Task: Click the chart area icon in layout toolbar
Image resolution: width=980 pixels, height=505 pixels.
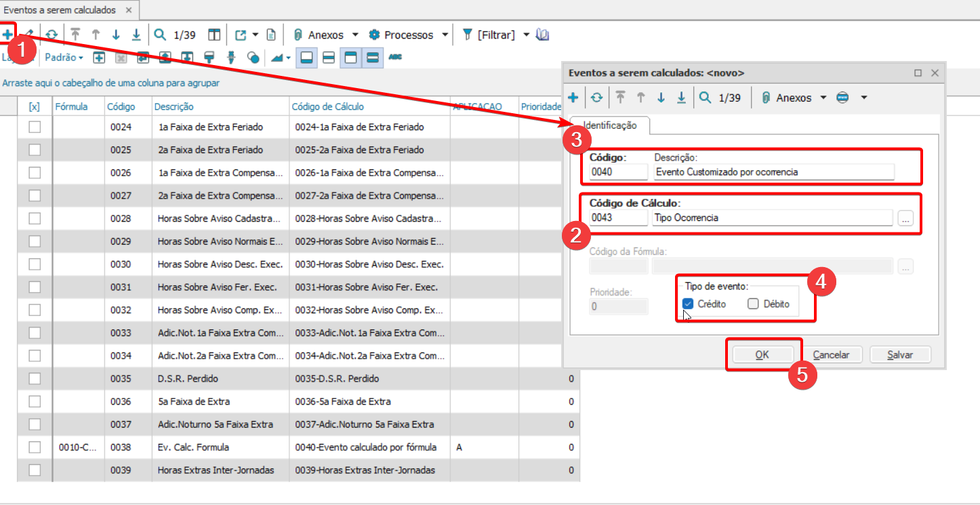Action: coord(277,58)
